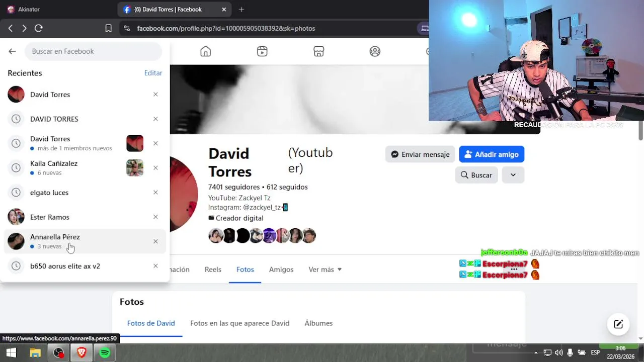Screen dimensions: 644x362
Task: Click the red thumbnail beside David Torres
Action: click(x=135, y=143)
